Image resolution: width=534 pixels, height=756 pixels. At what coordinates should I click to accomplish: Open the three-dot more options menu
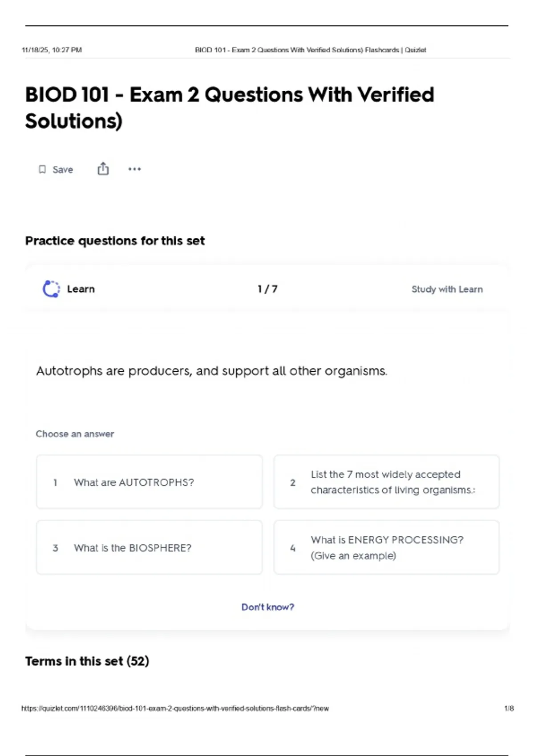[x=134, y=169]
